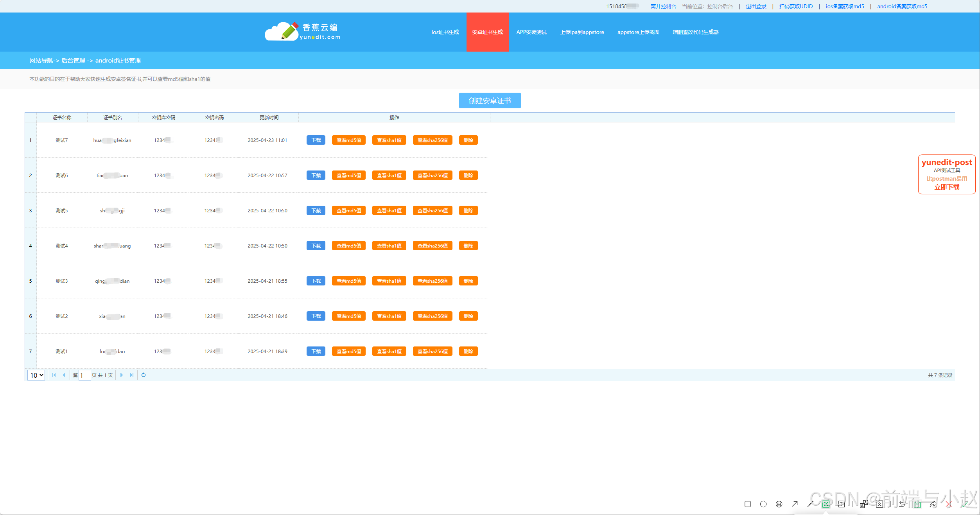
Task: Click the undo annotation icon
Action: (902, 504)
